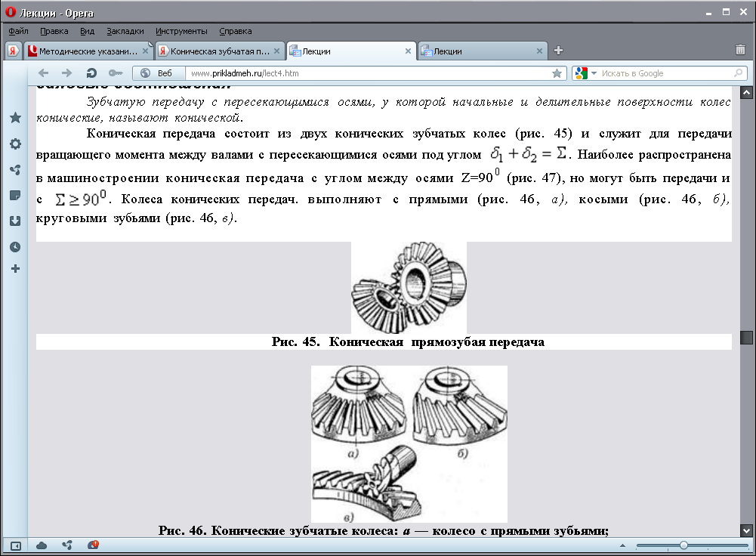756x556 pixels.
Task: Open the History clock panel in sidebar
Action: [15, 247]
